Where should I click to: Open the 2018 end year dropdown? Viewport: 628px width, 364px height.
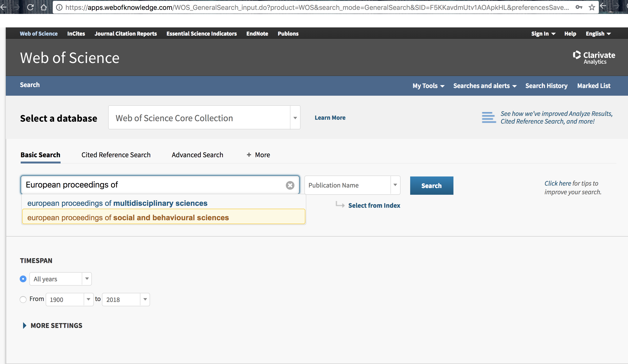(145, 299)
